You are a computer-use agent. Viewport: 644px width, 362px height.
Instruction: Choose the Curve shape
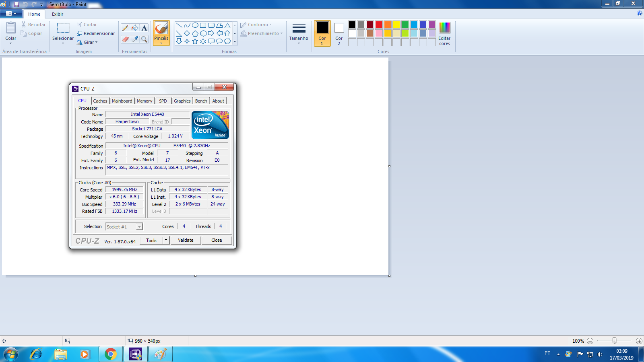pos(187,25)
